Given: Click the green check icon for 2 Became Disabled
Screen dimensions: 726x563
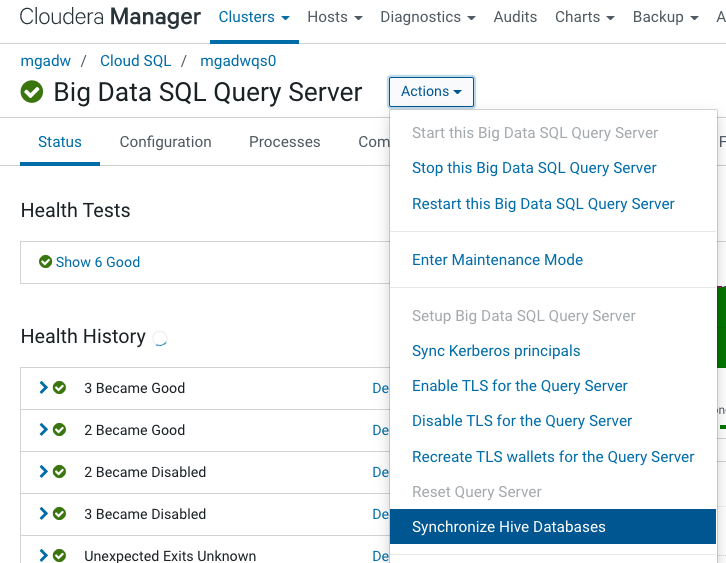Looking at the screenshot, I should click(59, 472).
